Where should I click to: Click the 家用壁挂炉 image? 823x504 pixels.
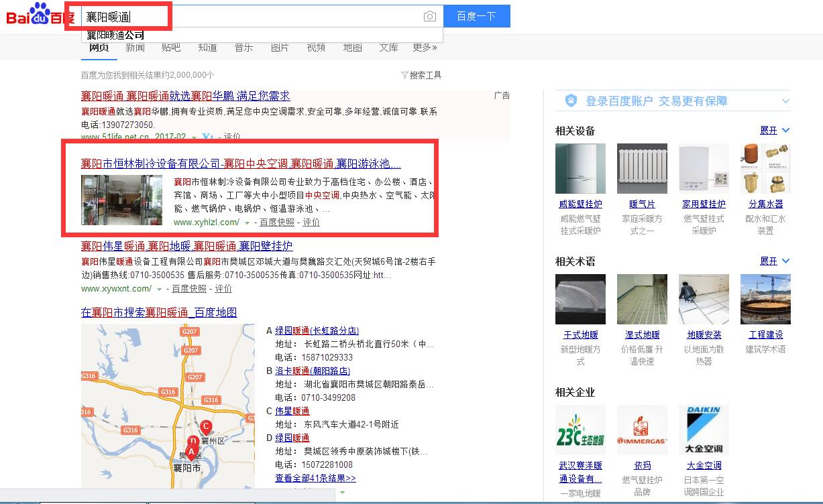(704, 168)
